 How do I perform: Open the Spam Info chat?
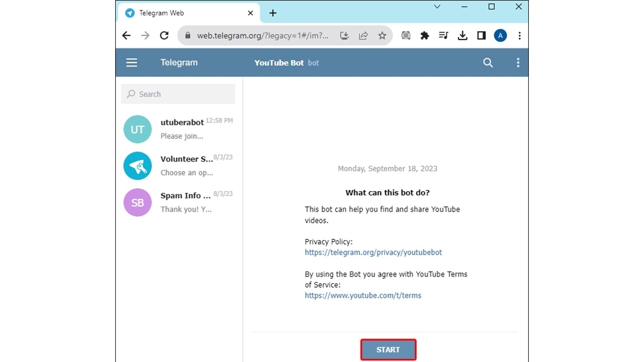[x=179, y=202]
